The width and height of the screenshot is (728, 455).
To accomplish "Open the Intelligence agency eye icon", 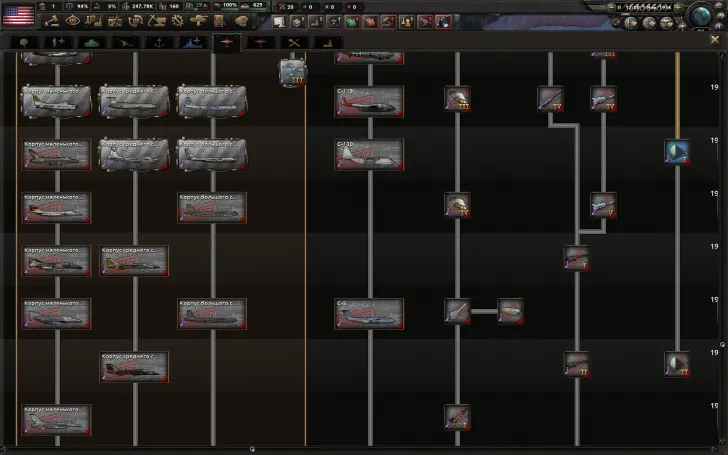I will 73,20.
